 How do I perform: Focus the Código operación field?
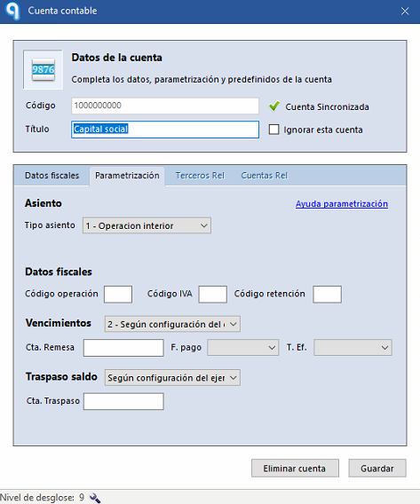click(x=118, y=294)
